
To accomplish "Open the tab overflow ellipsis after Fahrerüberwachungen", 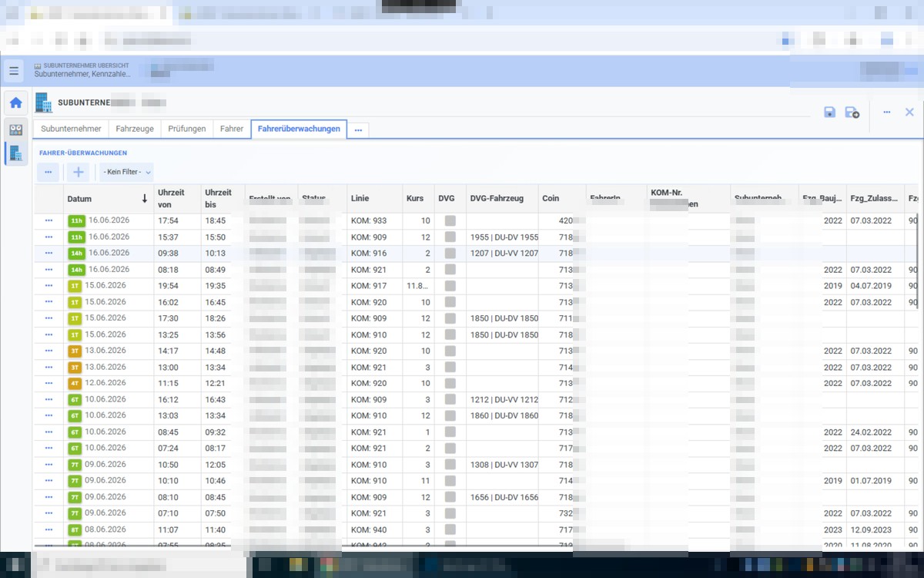I will point(358,129).
